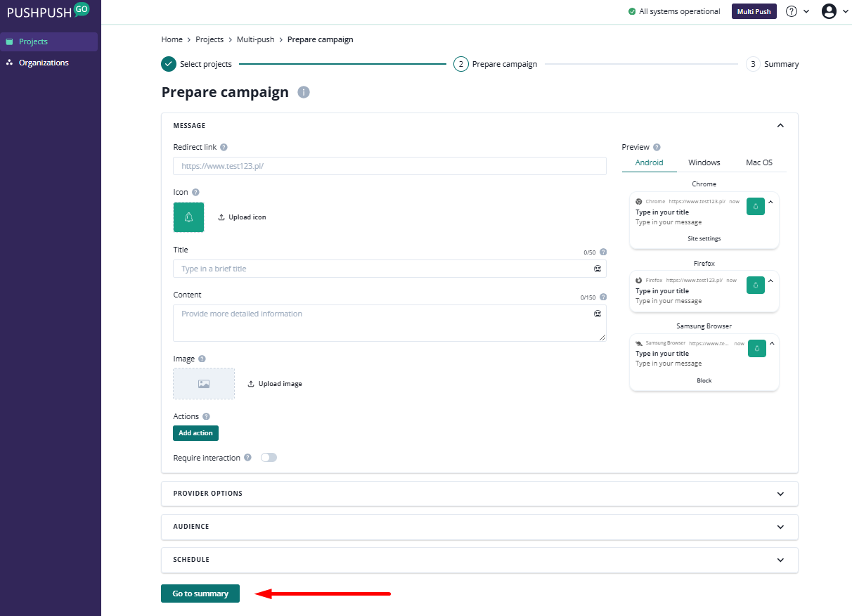Collapse the Message section
852x616 pixels.
[780, 126]
